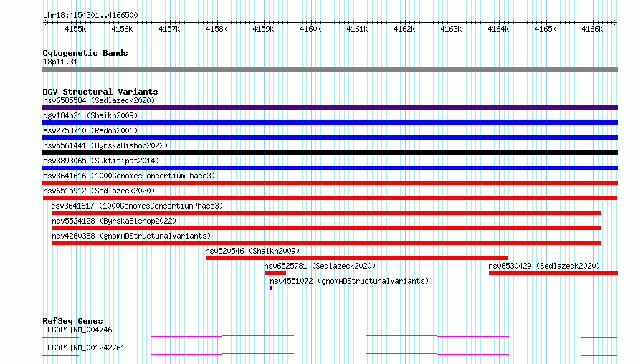Image resolution: width=638 pixels, height=364 pixels.
Task: Open variant nsv5561441 (ByrskaBishop2022) label
Action: [x=105, y=145]
